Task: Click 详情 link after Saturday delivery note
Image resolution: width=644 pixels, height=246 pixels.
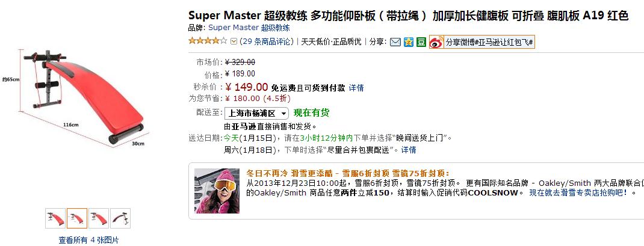Action: click(x=409, y=150)
